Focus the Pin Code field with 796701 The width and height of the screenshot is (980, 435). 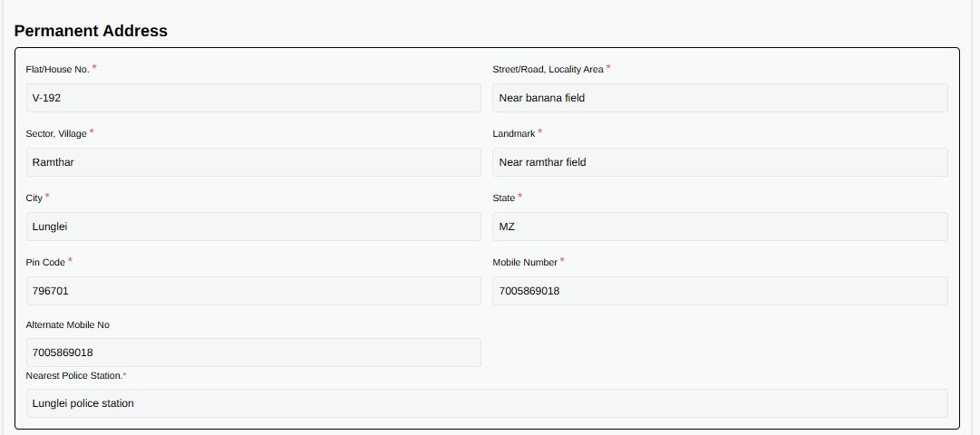(254, 291)
